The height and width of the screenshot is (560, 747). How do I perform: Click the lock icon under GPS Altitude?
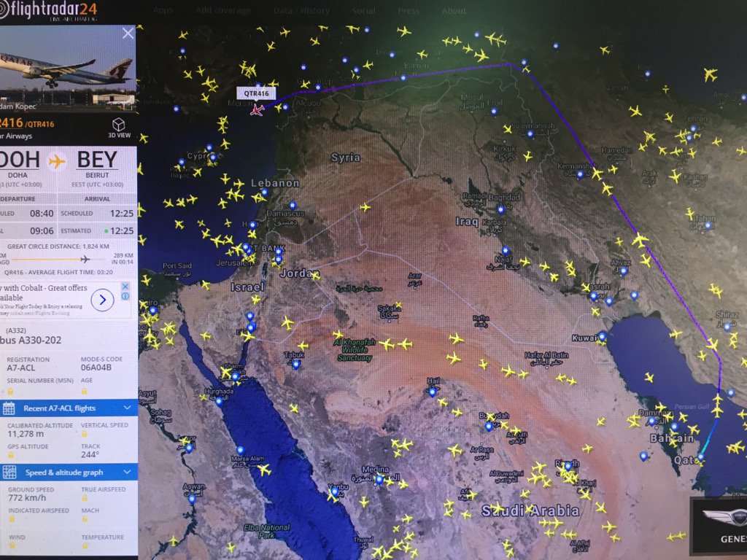click(10, 456)
